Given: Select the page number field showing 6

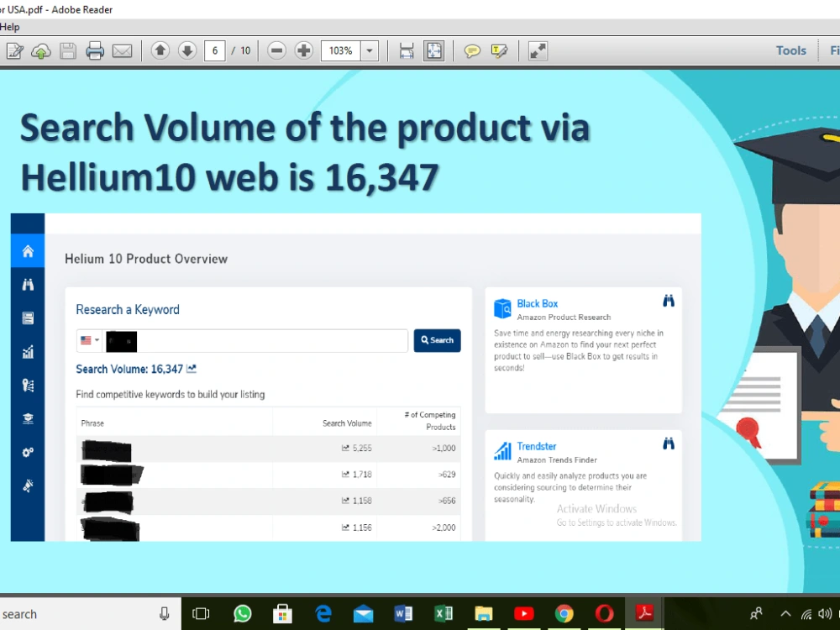Looking at the screenshot, I should [x=215, y=51].
